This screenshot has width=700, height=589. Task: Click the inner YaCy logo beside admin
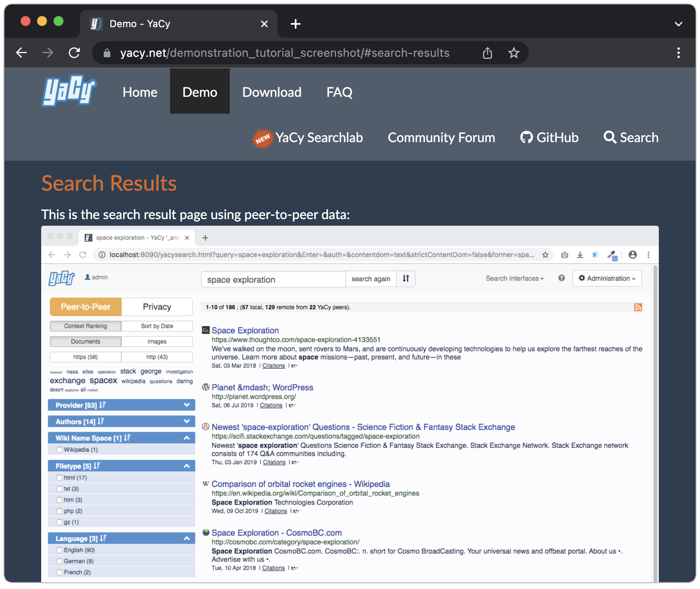[62, 278]
